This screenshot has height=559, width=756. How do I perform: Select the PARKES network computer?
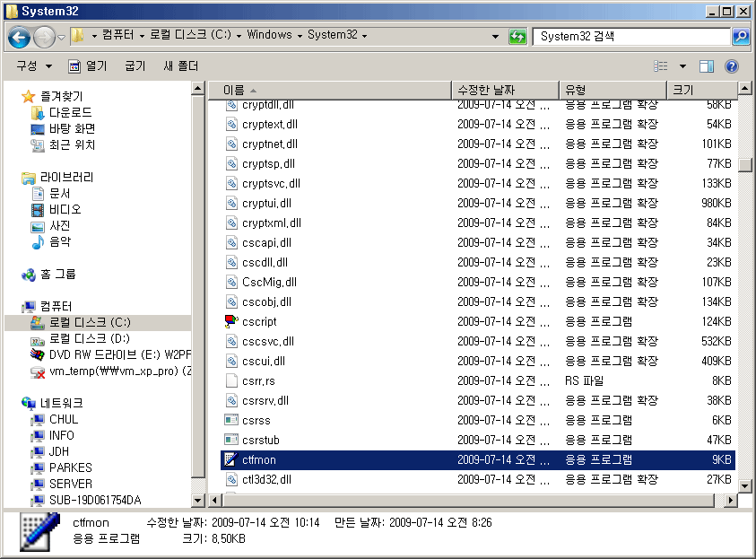click(x=70, y=467)
